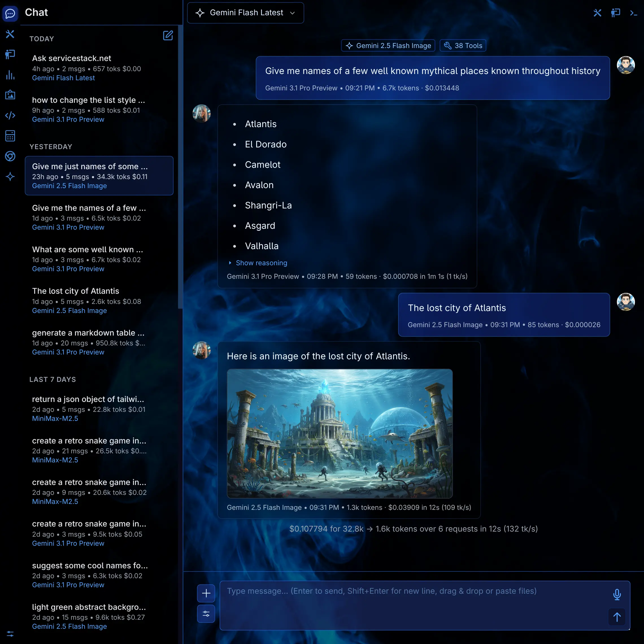Open the Gemini 3.1 Pro Preview link under 'What are some well known'

[68, 269]
